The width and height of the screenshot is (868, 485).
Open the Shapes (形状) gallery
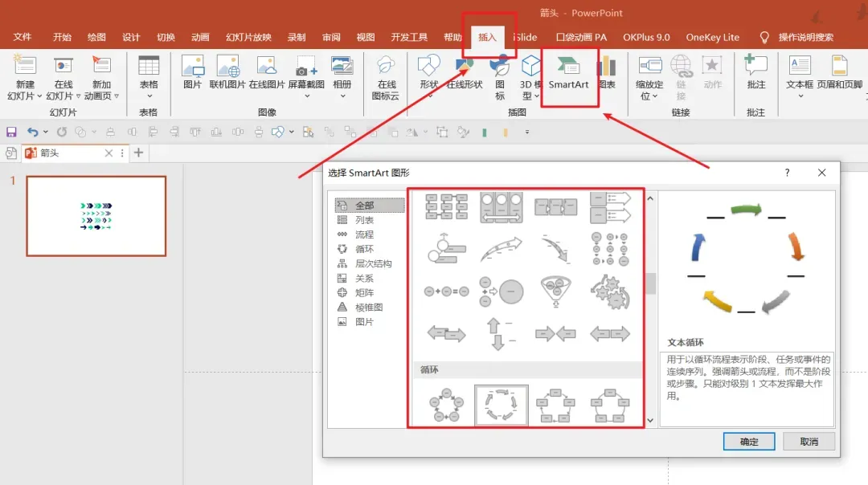point(428,67)
